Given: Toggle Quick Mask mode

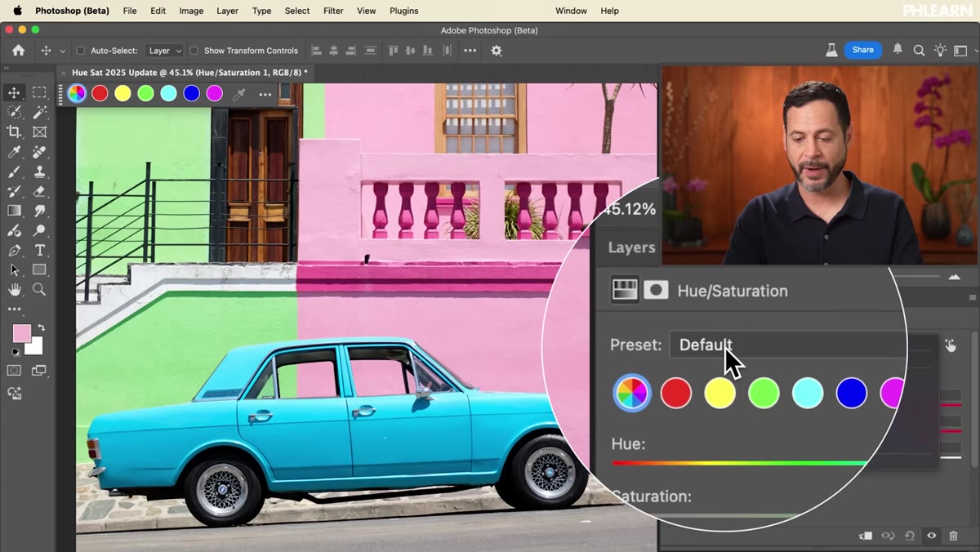Looking at the screenshot, I should tap(14, 371).
